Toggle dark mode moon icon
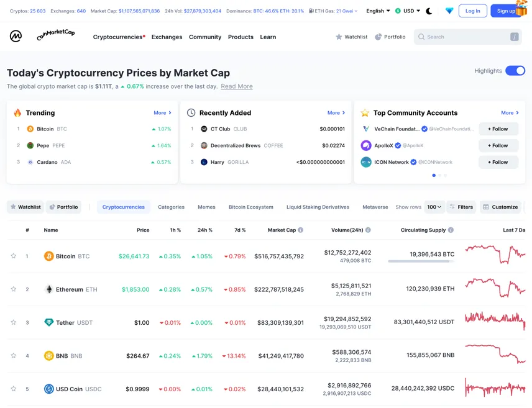Screen dimensions: 532x408 pos(429,11)
